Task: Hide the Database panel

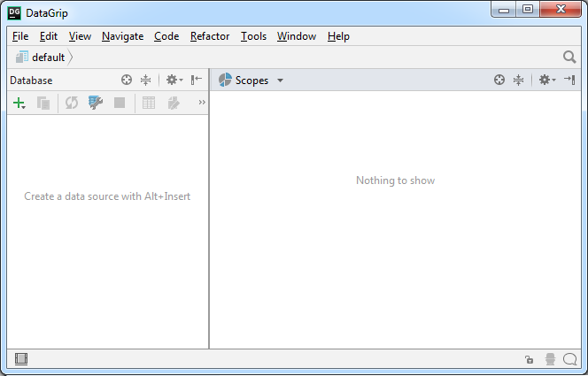Action: (x=197, y=80)
